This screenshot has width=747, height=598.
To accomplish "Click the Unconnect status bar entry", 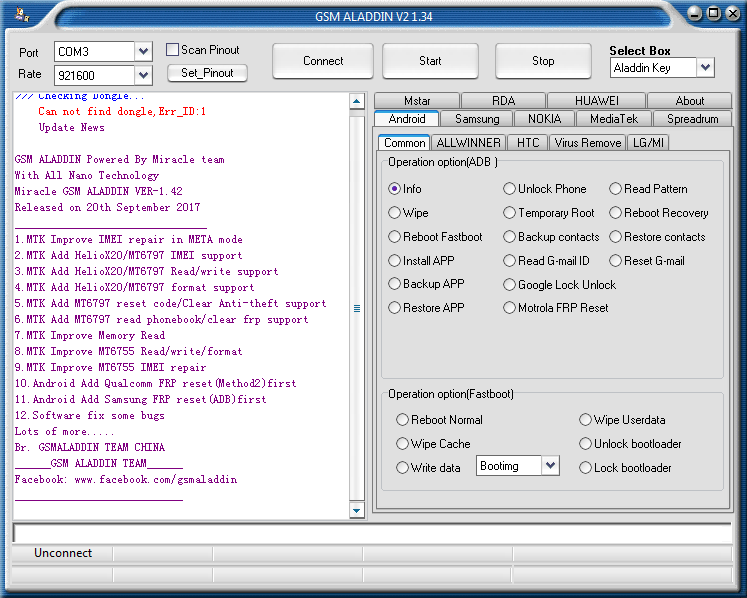I will pos(63,553).
